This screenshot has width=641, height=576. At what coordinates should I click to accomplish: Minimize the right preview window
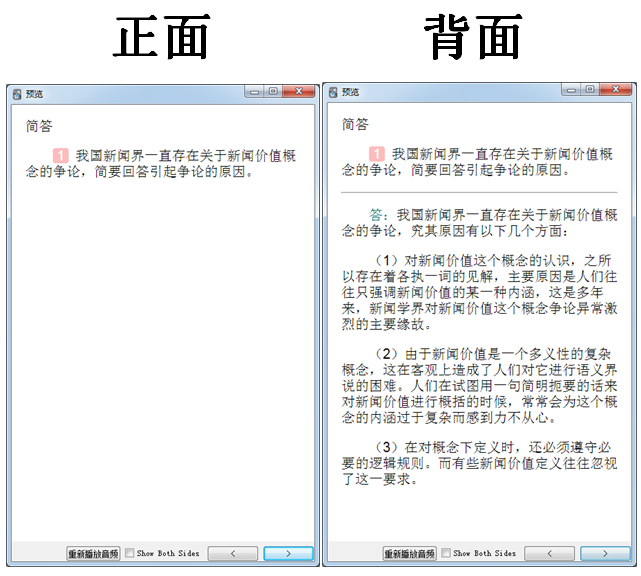click(x=571, y=89)
